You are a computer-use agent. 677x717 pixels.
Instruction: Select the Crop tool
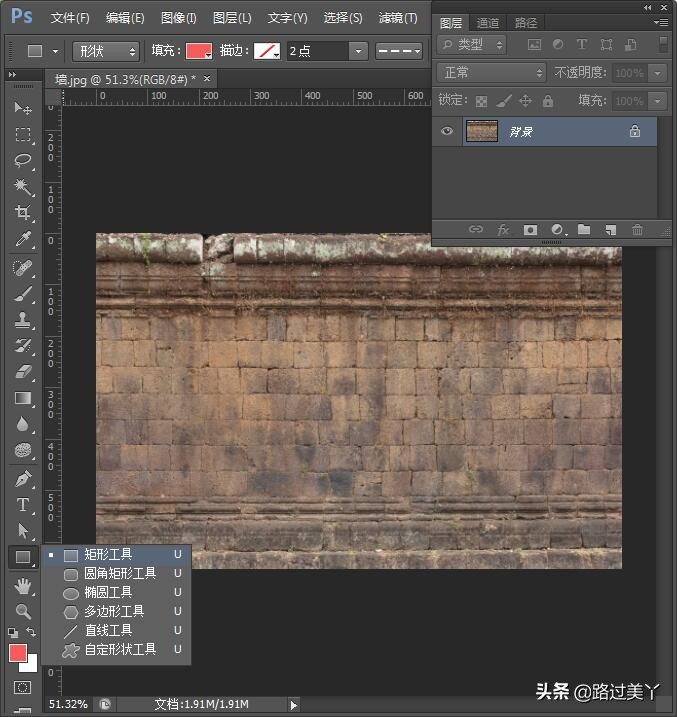[23, 213]
